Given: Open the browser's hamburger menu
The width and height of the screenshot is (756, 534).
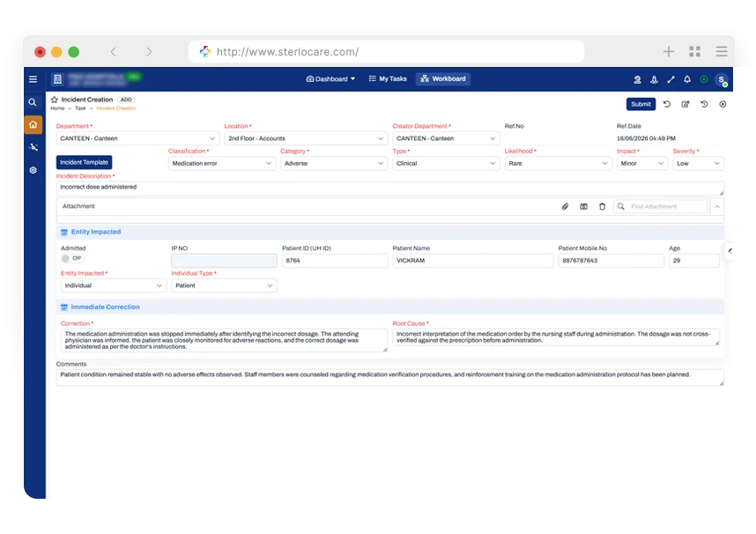Looking at the screenshot, I should 722,52.
